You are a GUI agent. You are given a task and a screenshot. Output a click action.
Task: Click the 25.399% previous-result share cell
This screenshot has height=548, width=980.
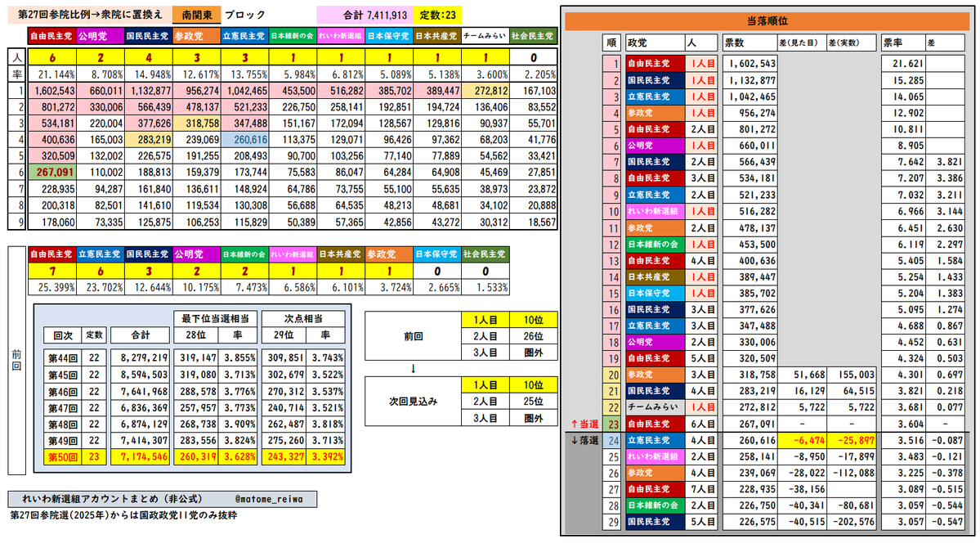(x=51, y=287)
